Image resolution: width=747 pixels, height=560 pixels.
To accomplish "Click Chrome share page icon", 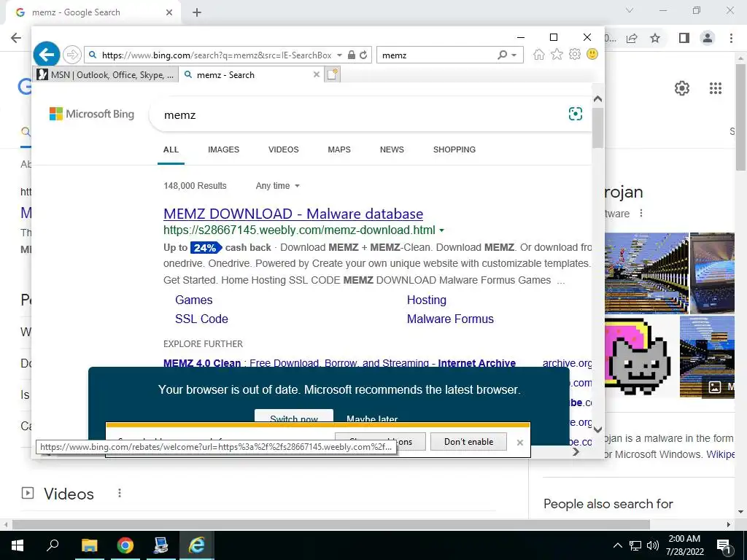I will [632, 38].
